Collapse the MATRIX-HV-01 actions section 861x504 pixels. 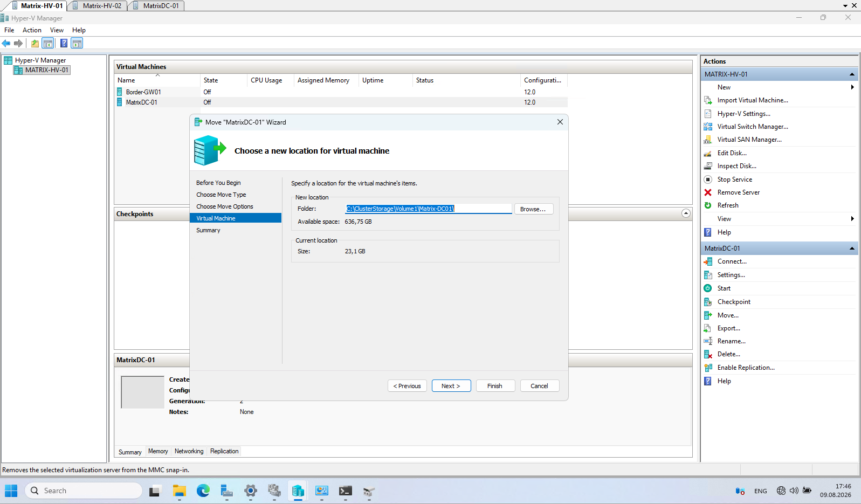(x=852, y=74)
